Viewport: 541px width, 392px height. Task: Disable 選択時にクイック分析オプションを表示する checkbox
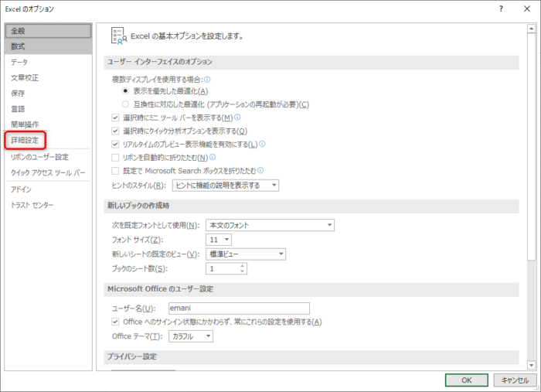(116, 131)
